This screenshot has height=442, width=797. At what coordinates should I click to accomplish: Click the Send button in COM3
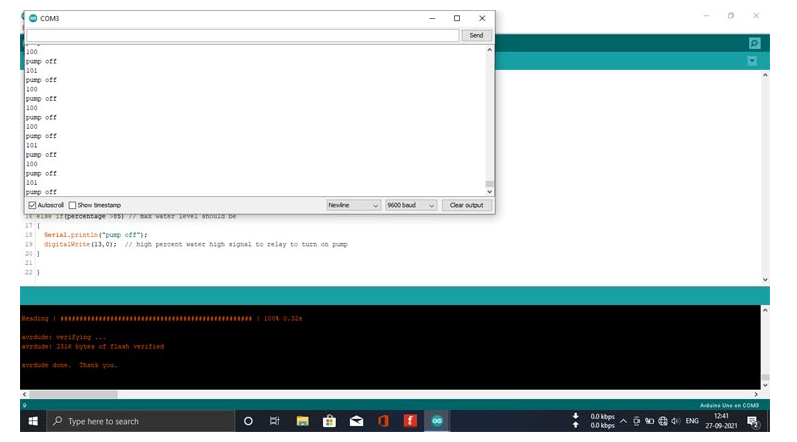[x=476, y=35]
